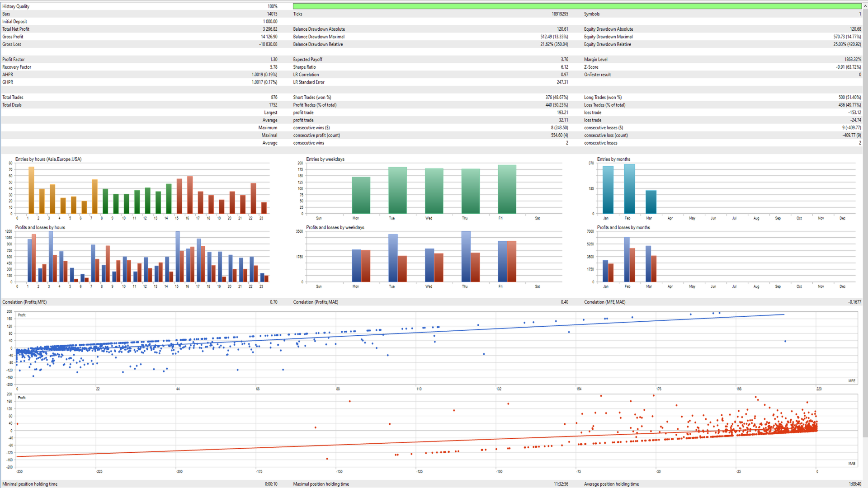This screenshot has width=868, height=488.
Task: Select the Profit Factor row label
Action: click(x=14, y=60)
